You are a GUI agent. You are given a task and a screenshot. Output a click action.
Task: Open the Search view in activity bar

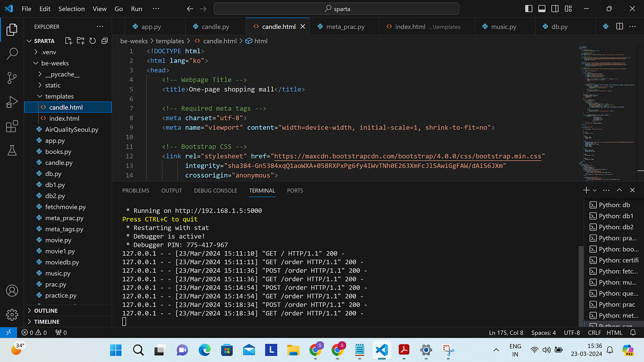tap(12, 54)
